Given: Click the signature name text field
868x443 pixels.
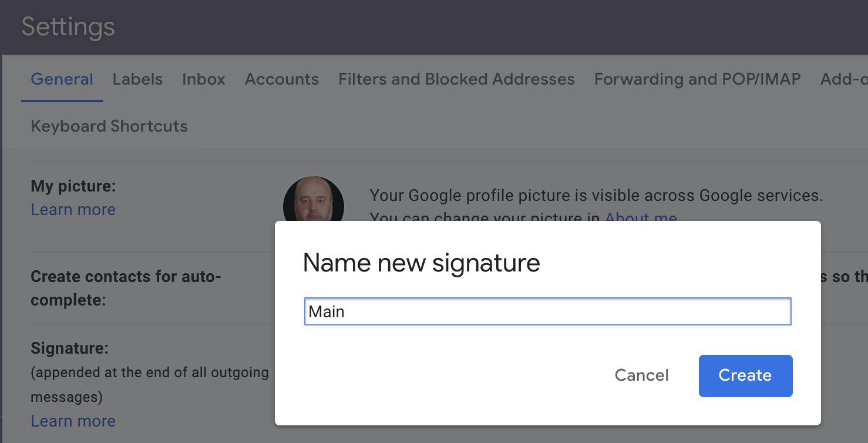Looking at the screenshot, I should pos(547,311).
